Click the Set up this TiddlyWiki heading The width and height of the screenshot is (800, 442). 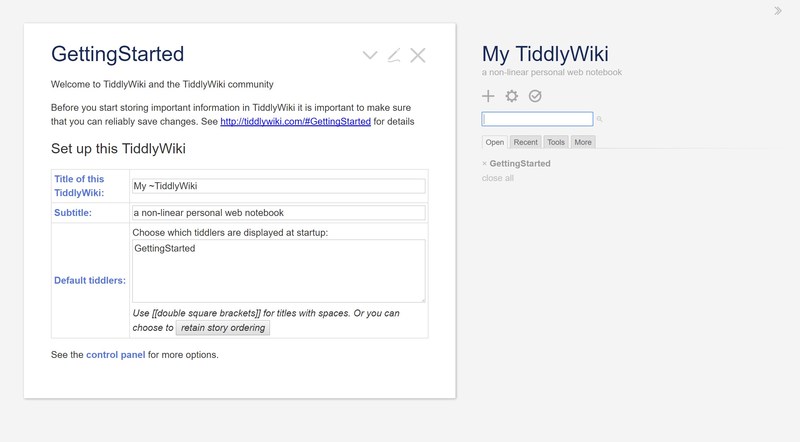118,149
